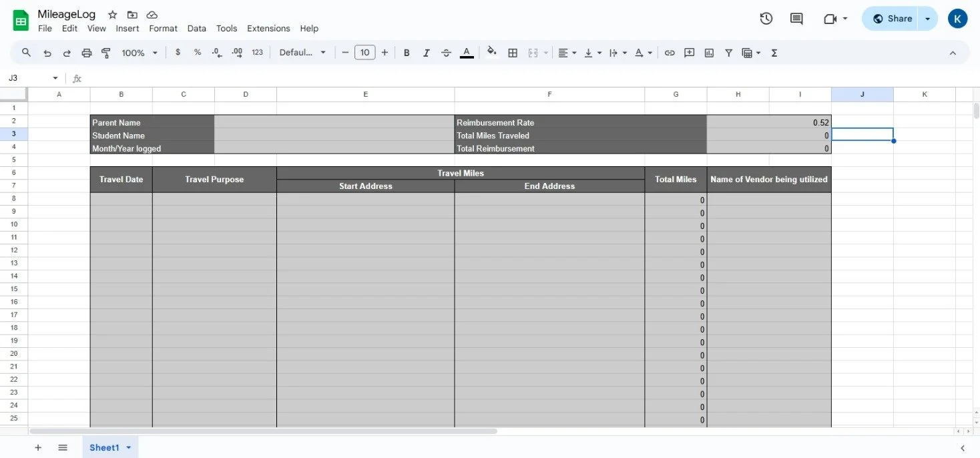This screenshot has width=980, height=458.
Task: Click the MileageLog document title
Action: pyautogui.click(x=67, y=14)
